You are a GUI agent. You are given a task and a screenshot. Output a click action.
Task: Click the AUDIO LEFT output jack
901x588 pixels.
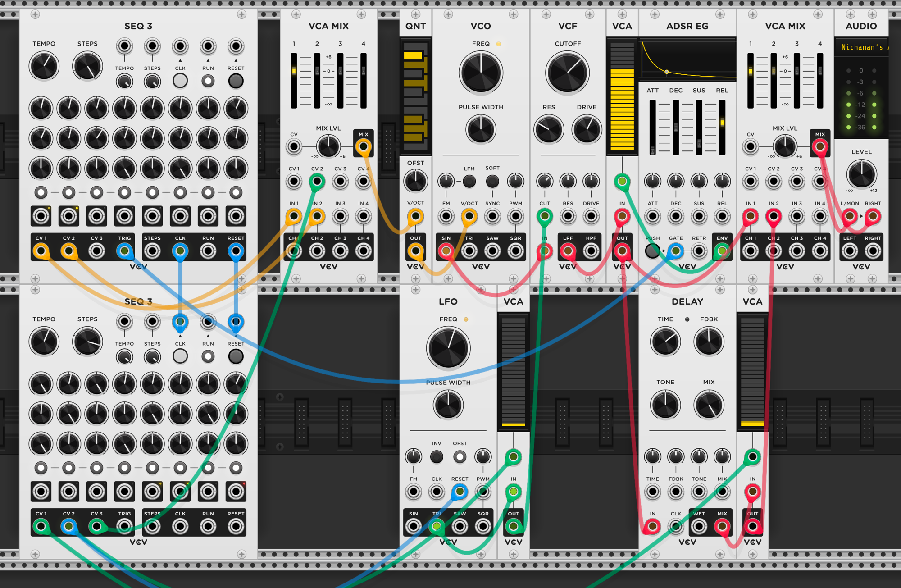coord(850,251)
